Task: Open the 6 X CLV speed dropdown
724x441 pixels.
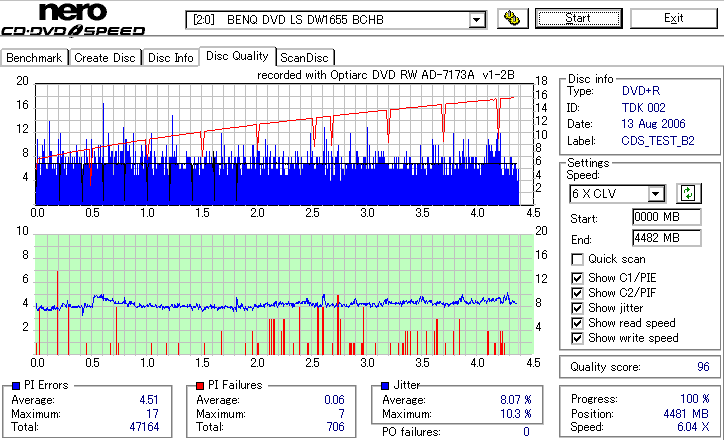Action: (x=656, y=194)
